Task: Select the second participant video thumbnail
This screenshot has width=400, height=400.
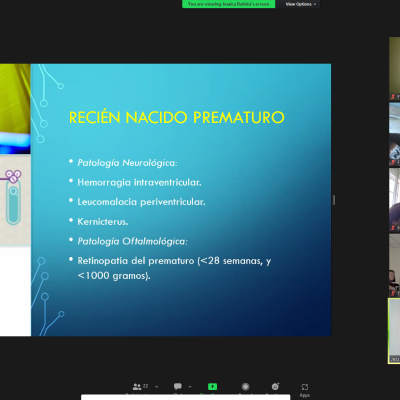Action: click(394, 134)
